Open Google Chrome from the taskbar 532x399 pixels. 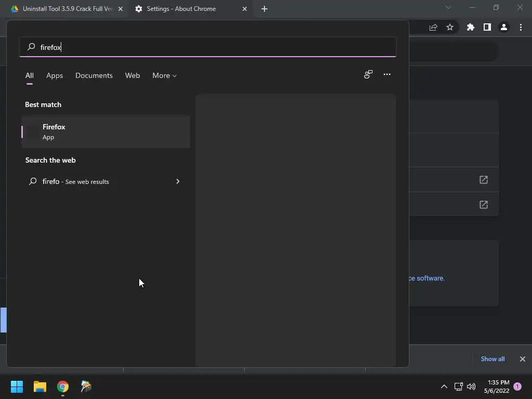tap(63, 387)
